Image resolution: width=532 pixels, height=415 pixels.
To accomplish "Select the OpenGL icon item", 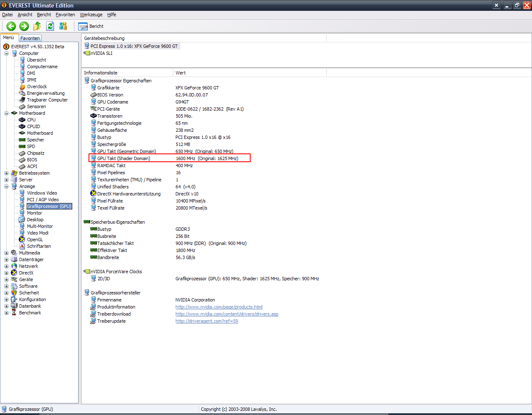I will 22,240.
